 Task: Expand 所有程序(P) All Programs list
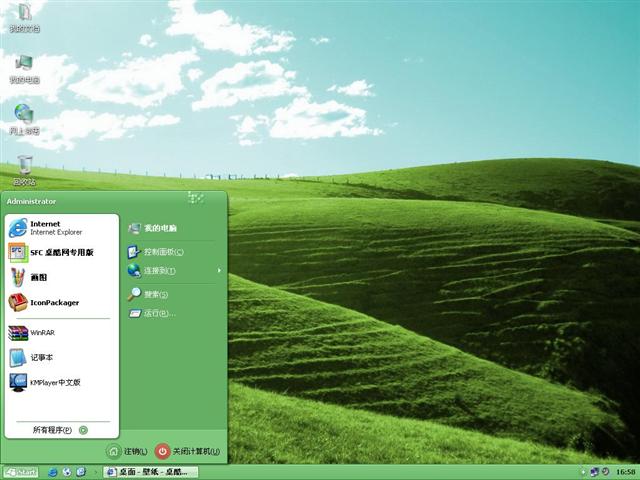click(60, 430)
